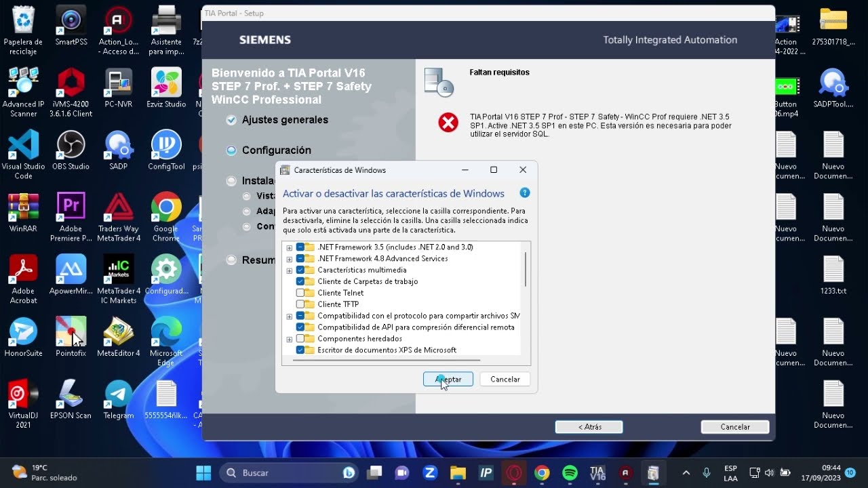Toggle .NET Framework 4.8 Advanced Services checkbox
Image resolution: width=868 pixels, height=488 pixels.
300,259
